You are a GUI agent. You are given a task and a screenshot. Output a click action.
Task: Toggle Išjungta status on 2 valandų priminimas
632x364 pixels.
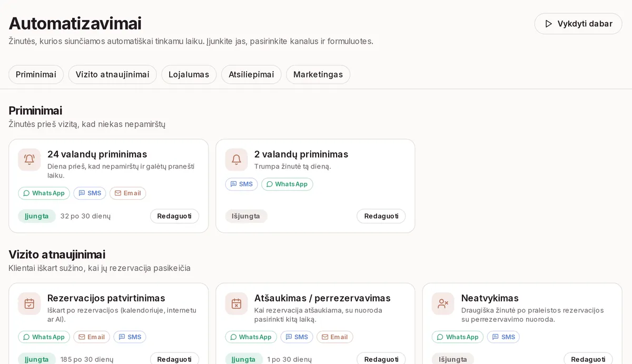[246, 216]
